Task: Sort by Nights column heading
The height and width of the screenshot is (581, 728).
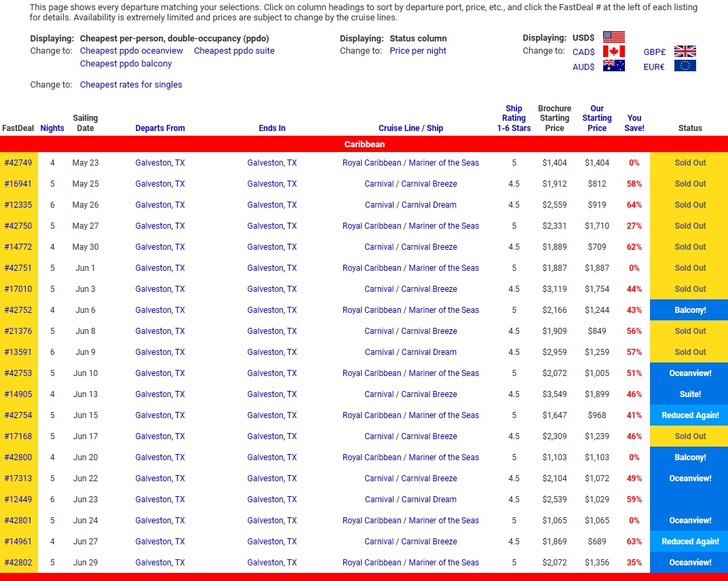Action: point(52,128)
